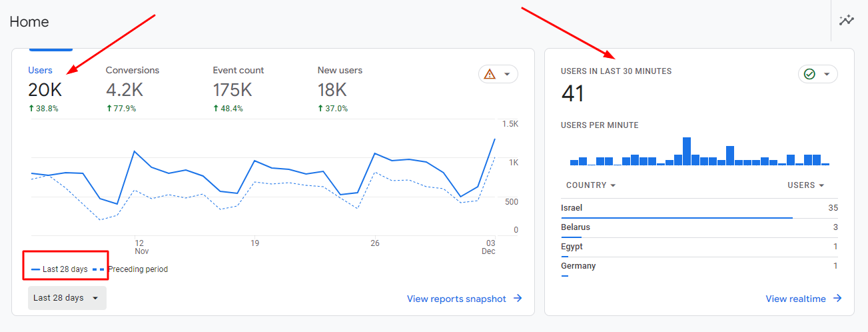
Task: Click the 20K users value
Action: pyautogui.click(x=45, y=90)
